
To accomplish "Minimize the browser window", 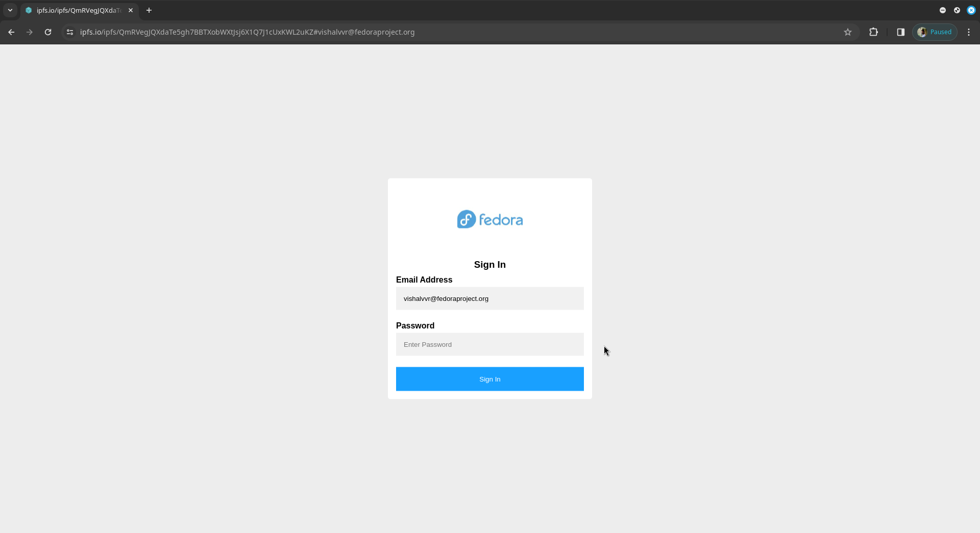I will tap(943, 10).
